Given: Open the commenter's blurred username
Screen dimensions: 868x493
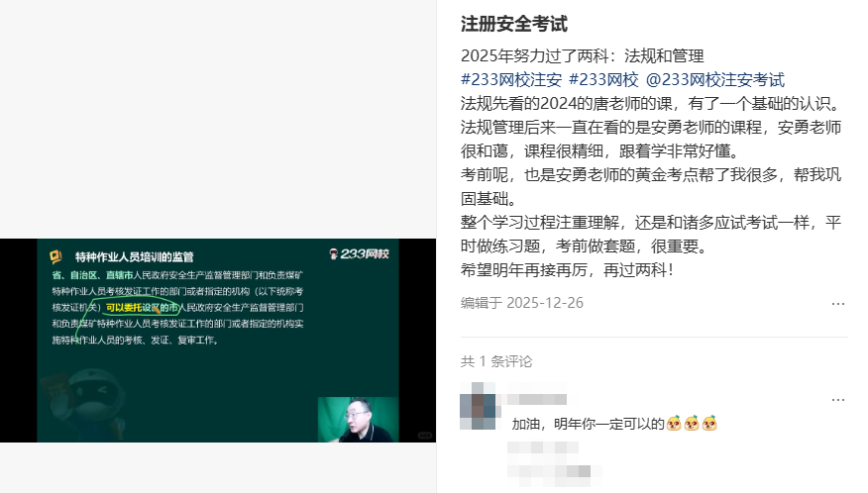Looking at the screenshot, I should tap(537, 399).
